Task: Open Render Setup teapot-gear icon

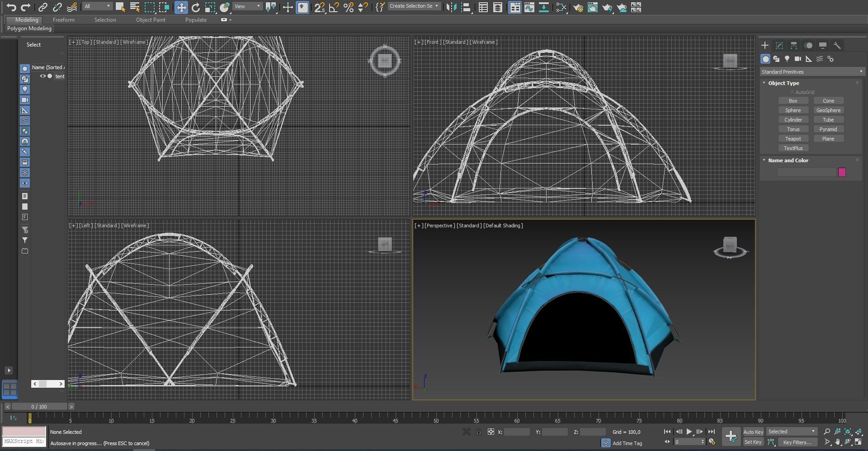Action: pyautogui.click(x=578, y=7)
